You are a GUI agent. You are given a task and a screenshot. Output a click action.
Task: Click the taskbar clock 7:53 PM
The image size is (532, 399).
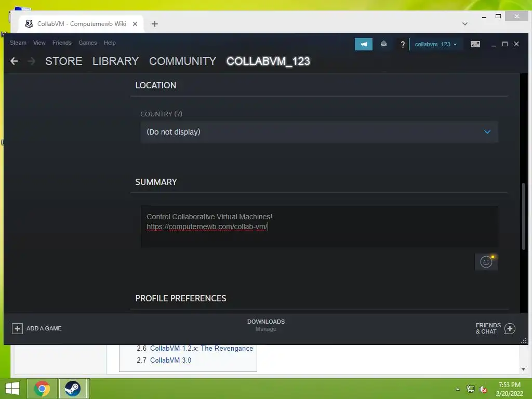(509, 385)
